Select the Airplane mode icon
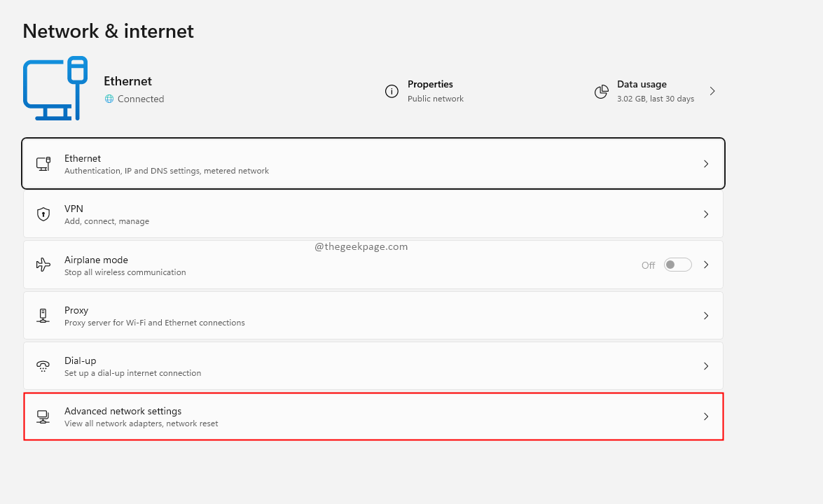This screenshot has height=504, width=823. pos(43,265)
